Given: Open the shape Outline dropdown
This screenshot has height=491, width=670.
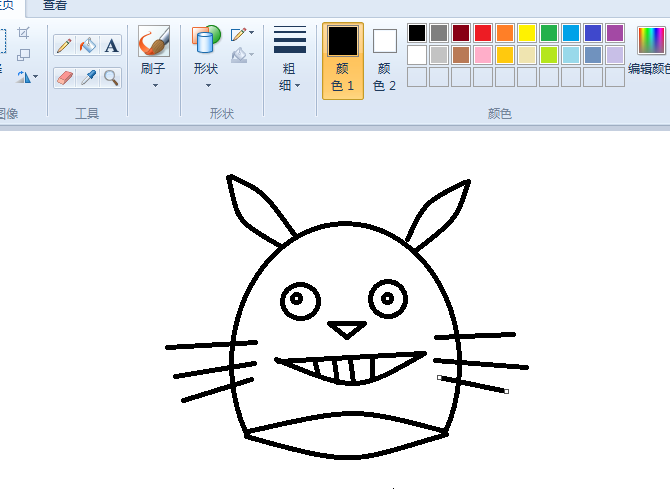Looking at the screenshot, I should pyautogui.click(x=242, y=34).
